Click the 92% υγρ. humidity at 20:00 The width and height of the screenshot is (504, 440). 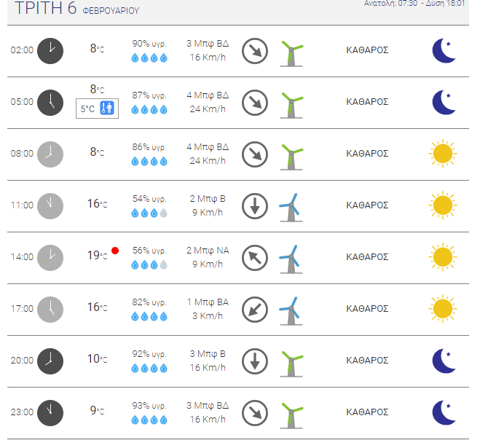point(149,354)
